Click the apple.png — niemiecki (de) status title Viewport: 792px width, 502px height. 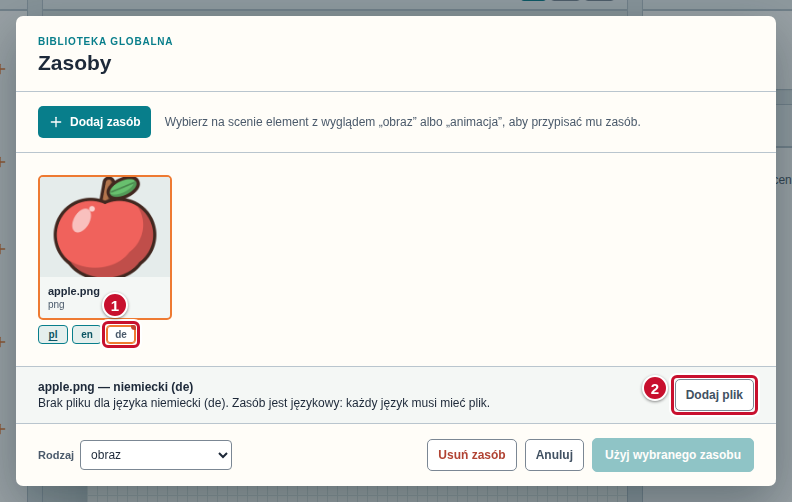(x=116, y=387)
